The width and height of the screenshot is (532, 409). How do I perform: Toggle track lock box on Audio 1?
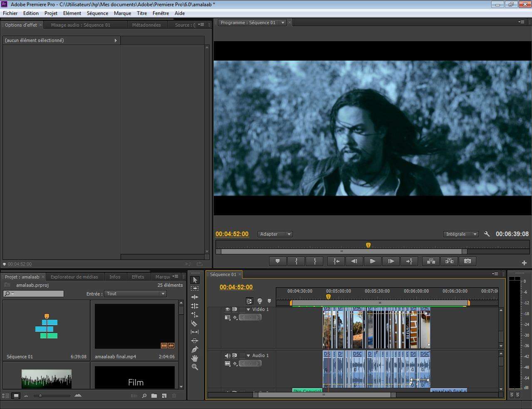[242, 356]
